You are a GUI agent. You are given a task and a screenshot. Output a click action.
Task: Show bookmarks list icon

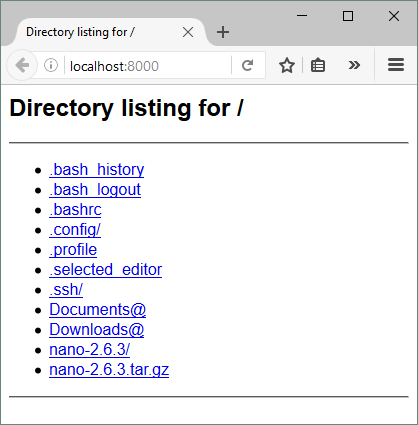coord(318,65)
